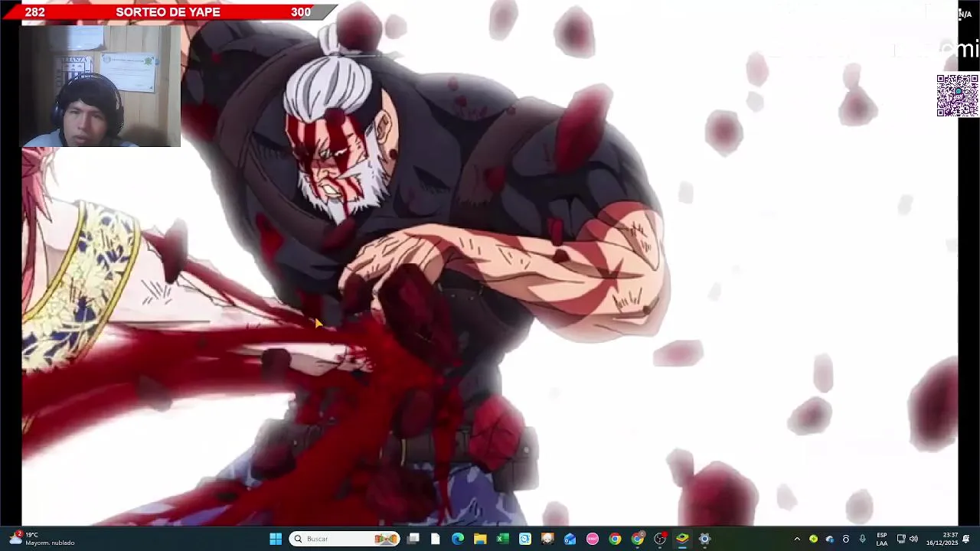Click the circular tray icon beside OneDrive
This screenshot has height=551, width=980.
pos(845,539)
